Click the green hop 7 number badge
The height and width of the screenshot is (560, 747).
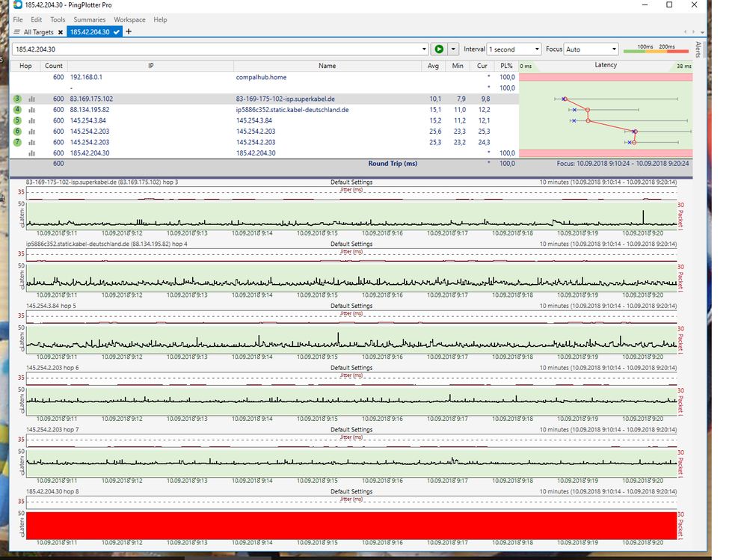[x=17, y=142]
